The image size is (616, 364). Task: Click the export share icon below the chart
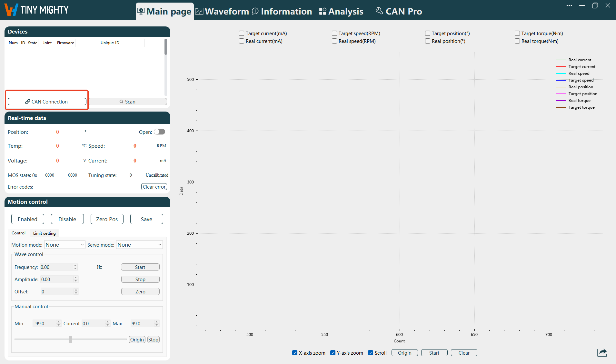click(x=602, y=352)
